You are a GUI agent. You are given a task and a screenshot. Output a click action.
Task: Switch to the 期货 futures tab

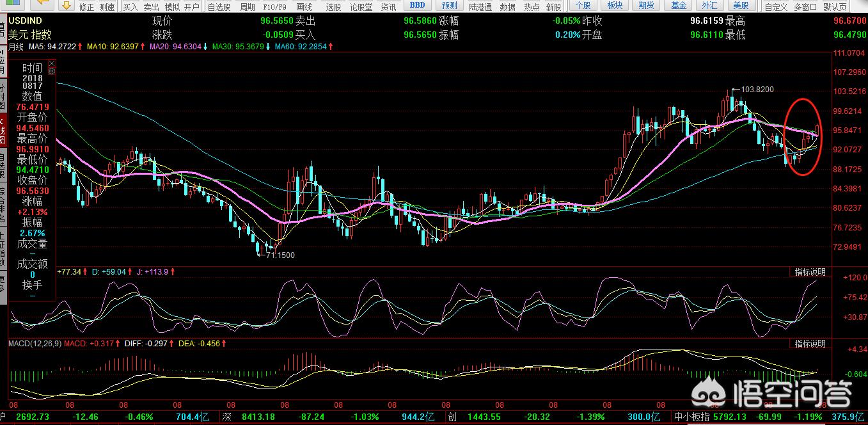click(647, 5)
